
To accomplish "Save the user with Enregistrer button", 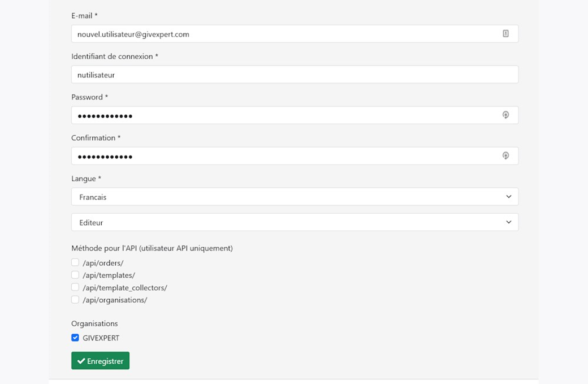I will (x=100, y=360).
